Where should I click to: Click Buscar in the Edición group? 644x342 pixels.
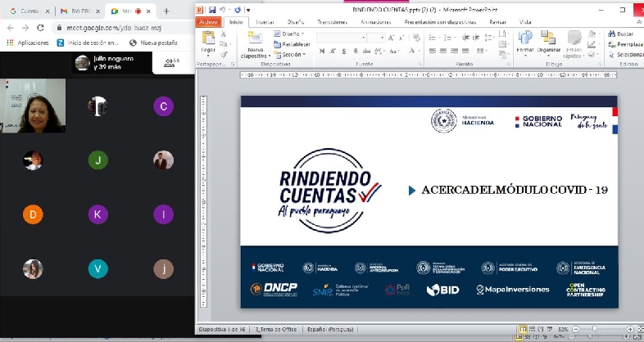pyautogui.click(x=621, y=34)
